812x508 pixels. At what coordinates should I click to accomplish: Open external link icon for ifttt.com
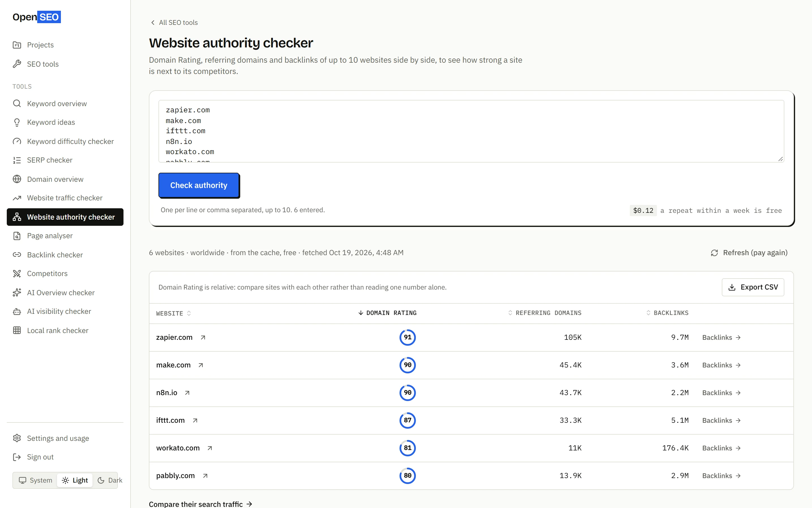tap(195, 420)
